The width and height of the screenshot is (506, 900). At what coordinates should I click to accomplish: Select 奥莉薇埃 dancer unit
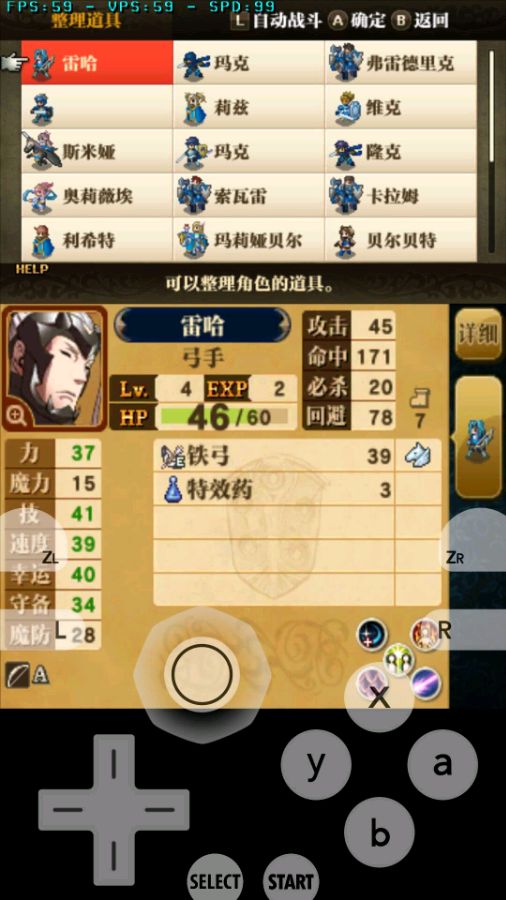point(97,196)
